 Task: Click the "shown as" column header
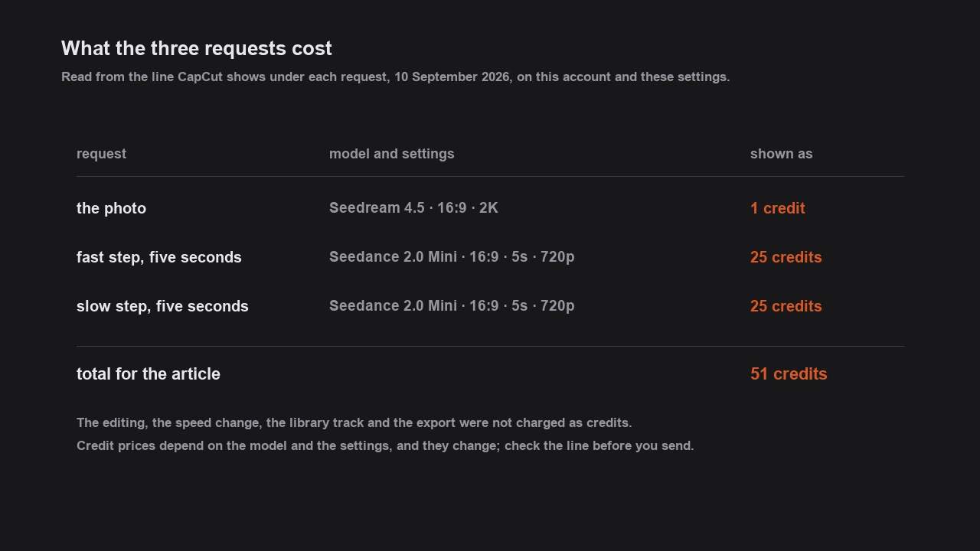[781, 154]
